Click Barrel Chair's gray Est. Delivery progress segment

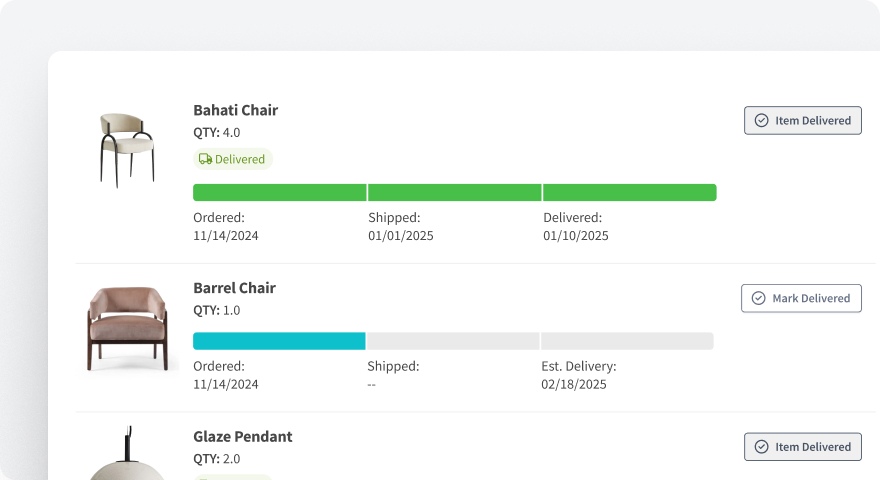[x=627, y=341]
